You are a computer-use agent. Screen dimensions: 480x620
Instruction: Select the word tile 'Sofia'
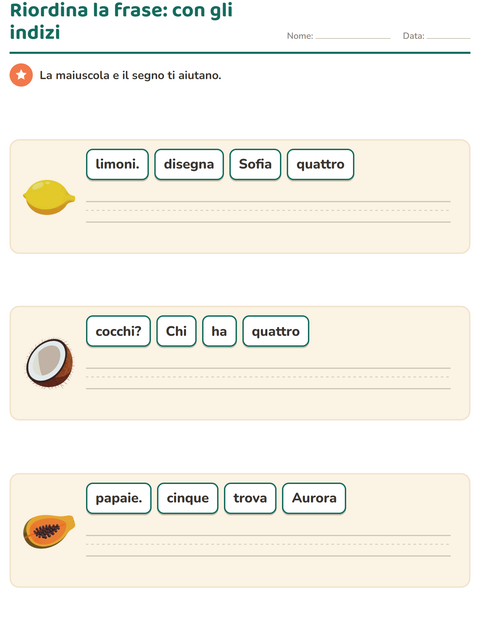pyautogui.click(x=255, y=164)
